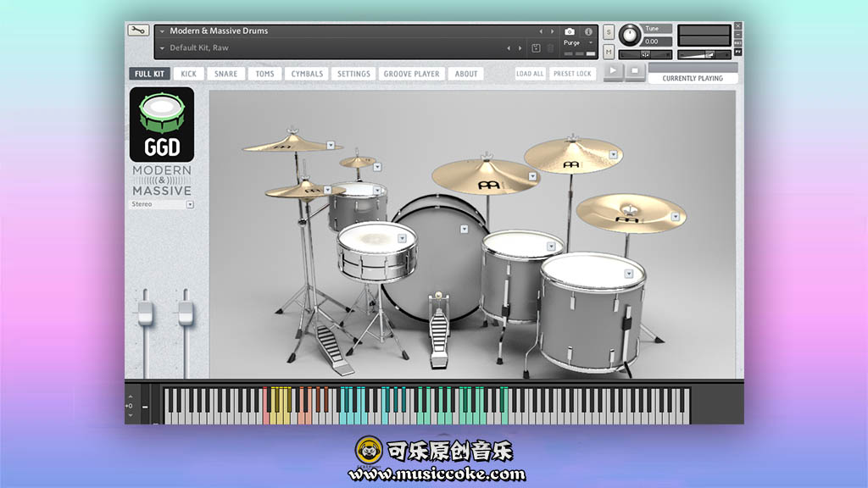Click the Tune knob
The width and height of the screenshot is (868, 488).
(630, 35)
